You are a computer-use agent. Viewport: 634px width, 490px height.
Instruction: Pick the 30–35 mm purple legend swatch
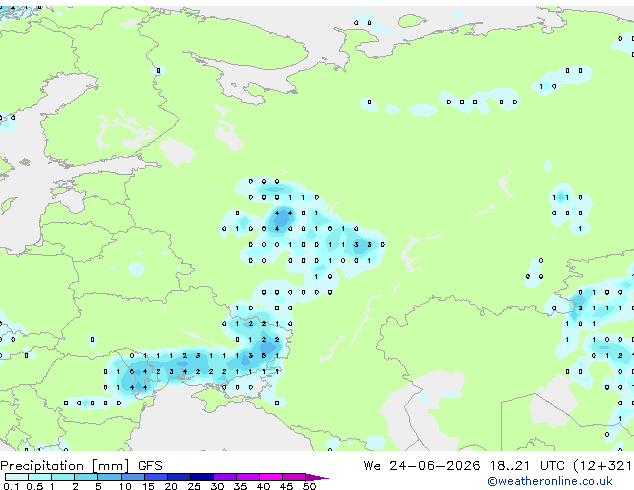coord(224,477)
